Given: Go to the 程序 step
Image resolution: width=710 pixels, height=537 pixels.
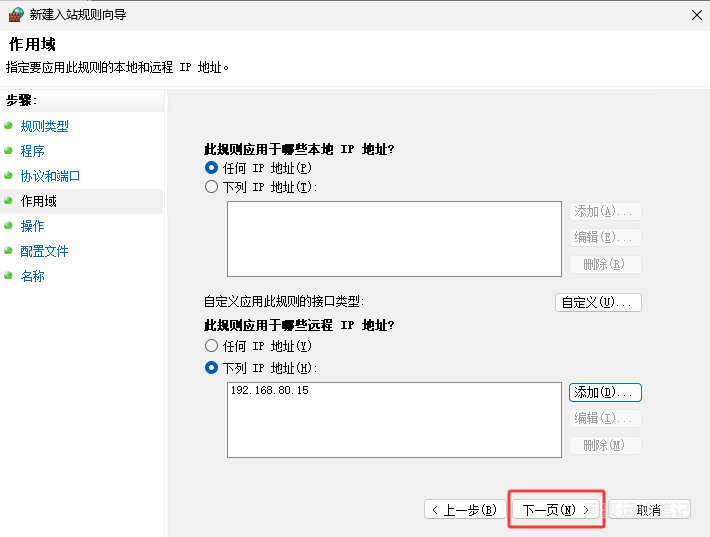Looking at the screenshot, I should [x=33, y=151].
